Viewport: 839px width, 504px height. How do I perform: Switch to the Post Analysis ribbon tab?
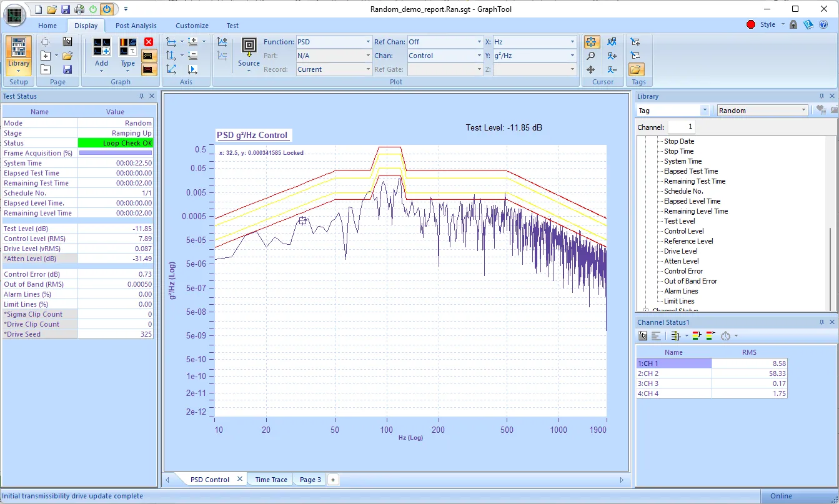136,26
